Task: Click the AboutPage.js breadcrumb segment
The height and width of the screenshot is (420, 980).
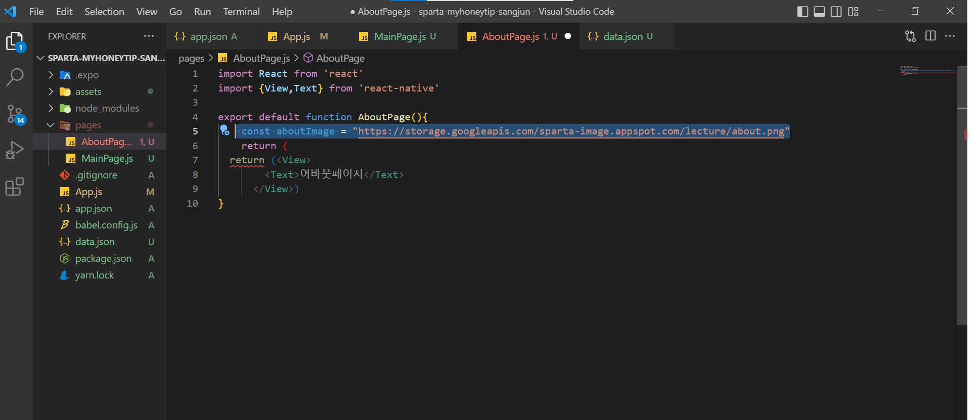Action: 261,58
